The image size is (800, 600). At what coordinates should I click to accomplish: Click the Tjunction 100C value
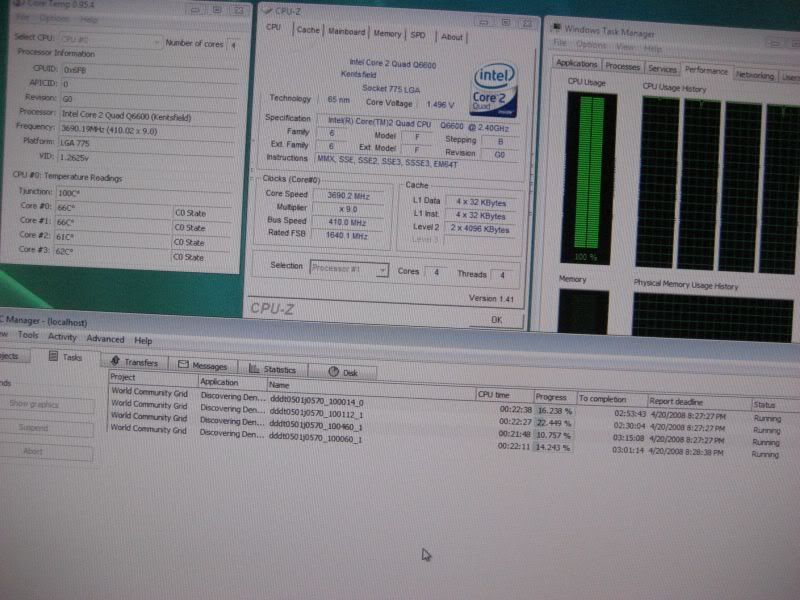tap(145, 193)
